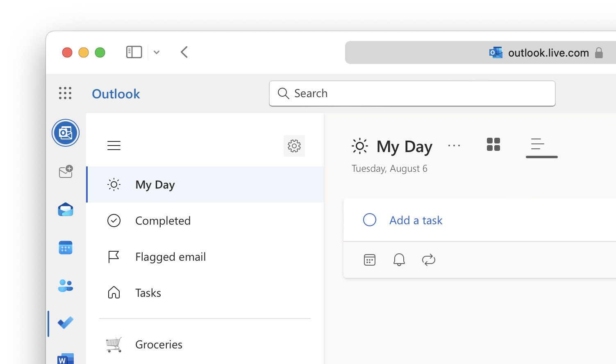The height and width of the screenshot is (364, 616).
Task: Open the Microsoft app launcher grid
Action: 65,93
